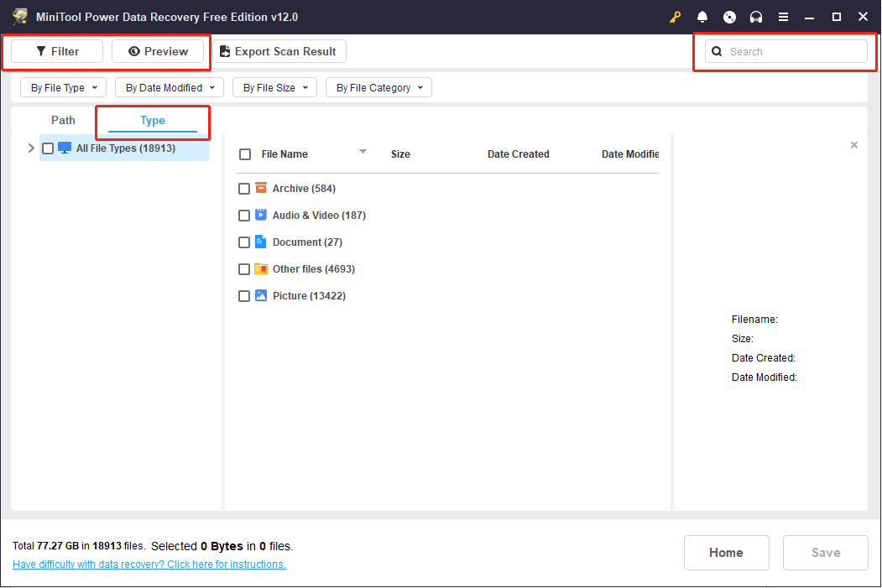Click the Save button
This screenshot has width=882, height=588.
coord(825,553)
